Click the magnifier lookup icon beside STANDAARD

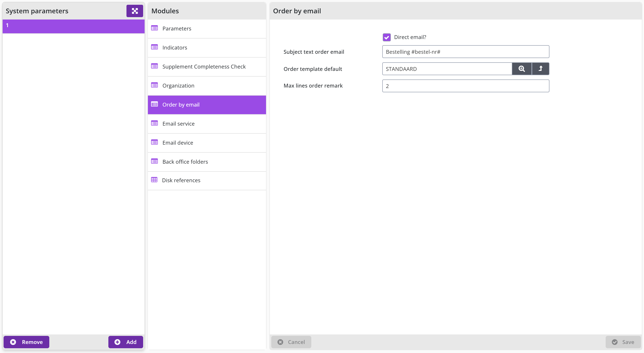522,69
